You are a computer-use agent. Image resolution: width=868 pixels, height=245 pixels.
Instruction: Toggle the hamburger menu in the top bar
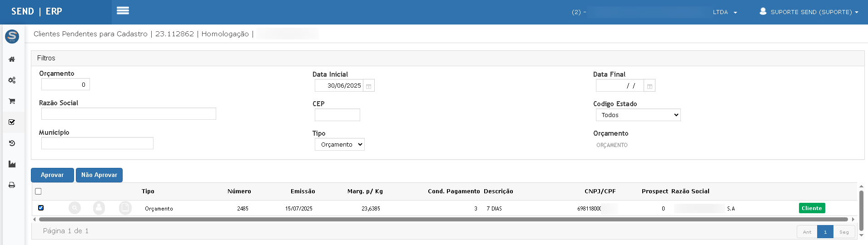click(123, 10)
